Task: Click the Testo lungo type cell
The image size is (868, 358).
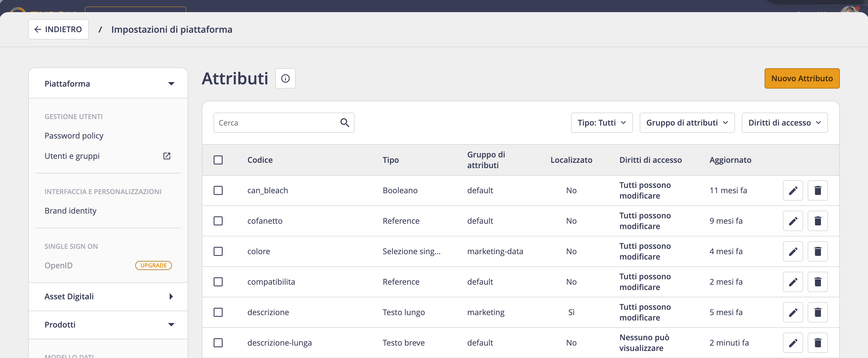Action: pyautogui.click(x=404, y=313)
